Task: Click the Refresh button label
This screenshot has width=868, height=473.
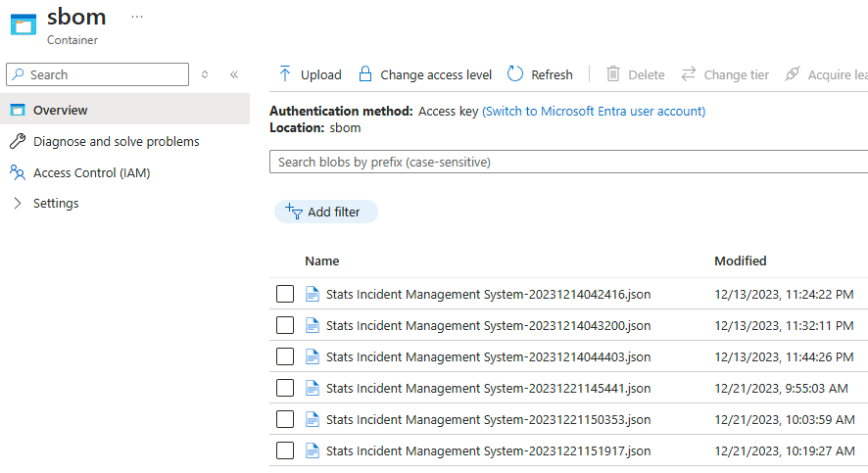Action: [552, 74]
